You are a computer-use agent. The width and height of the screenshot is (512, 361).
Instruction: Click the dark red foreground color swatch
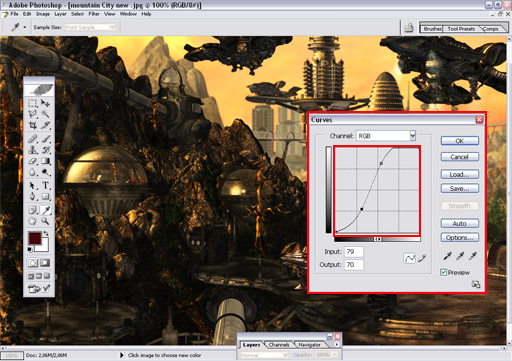tap(35, 238)
